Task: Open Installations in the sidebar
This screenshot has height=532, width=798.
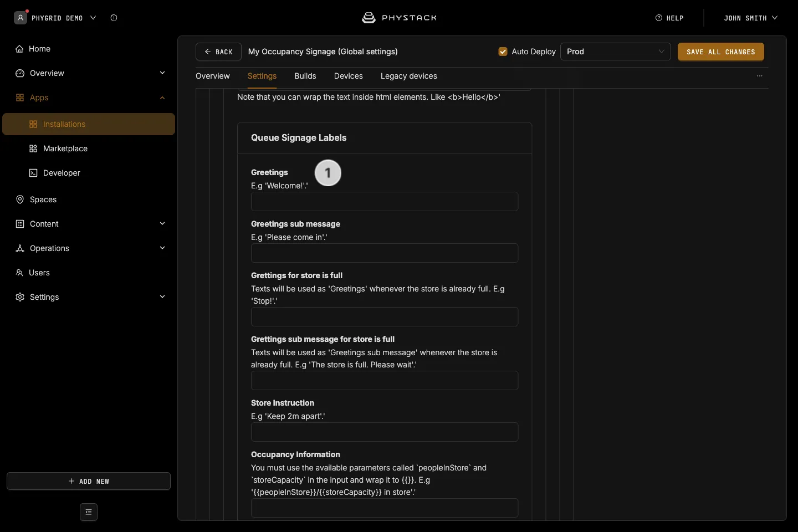Action: [89, 124]
